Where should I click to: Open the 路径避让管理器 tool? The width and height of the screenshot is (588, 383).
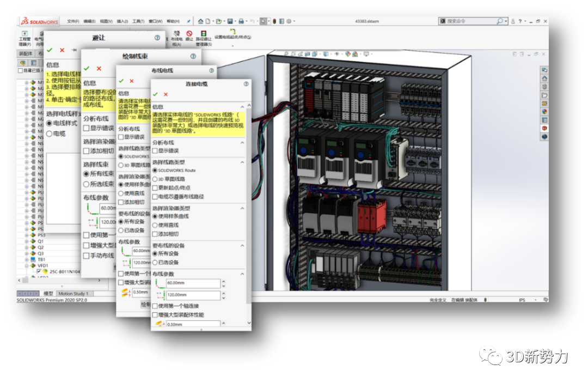pyautogui.click(x=203, y=34)
